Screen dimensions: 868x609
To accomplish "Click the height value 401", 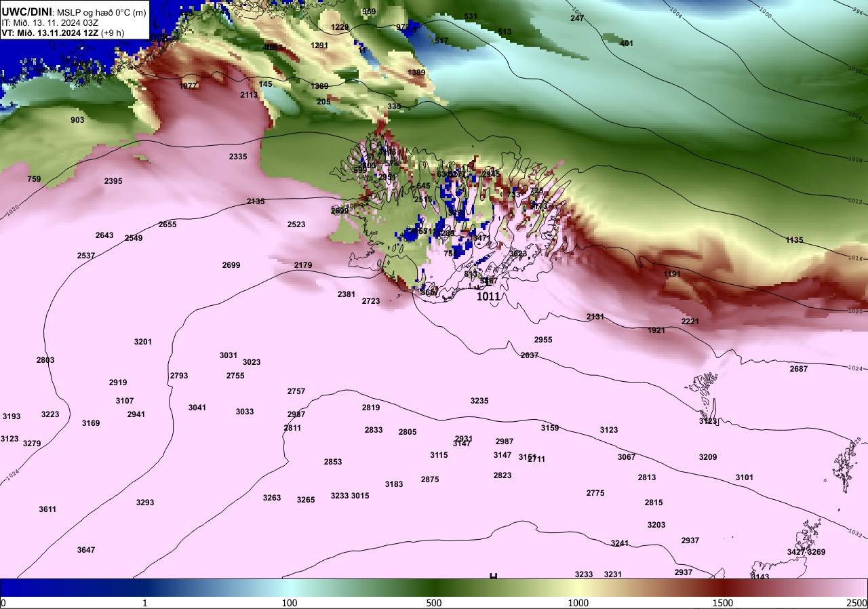I will click(x=627, y=43).
